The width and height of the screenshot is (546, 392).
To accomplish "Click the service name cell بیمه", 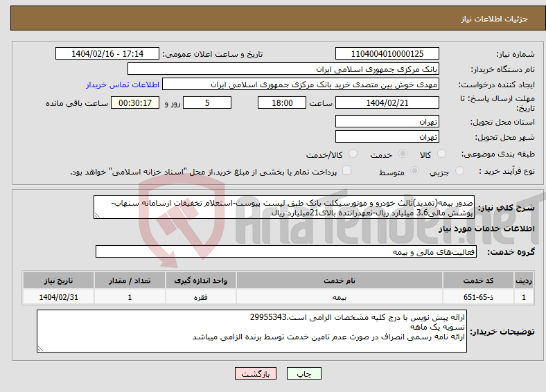I will [x=340, y=297].
